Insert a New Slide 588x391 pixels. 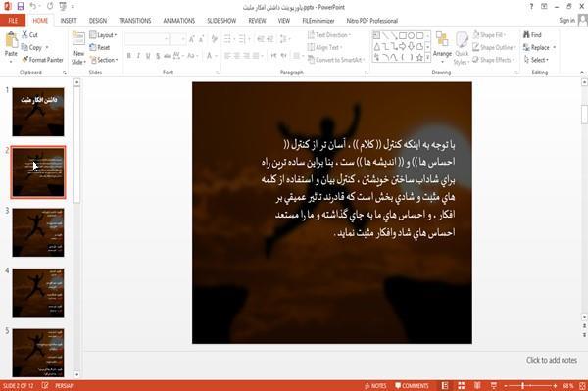78,48
